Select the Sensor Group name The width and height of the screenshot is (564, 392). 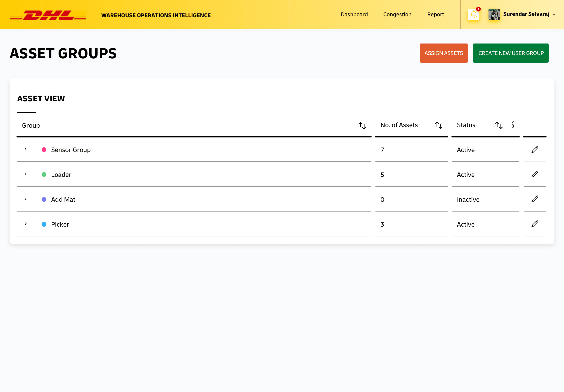71,150
